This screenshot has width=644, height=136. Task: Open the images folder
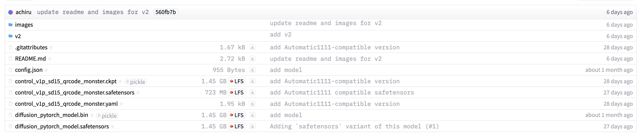point(24,25)
